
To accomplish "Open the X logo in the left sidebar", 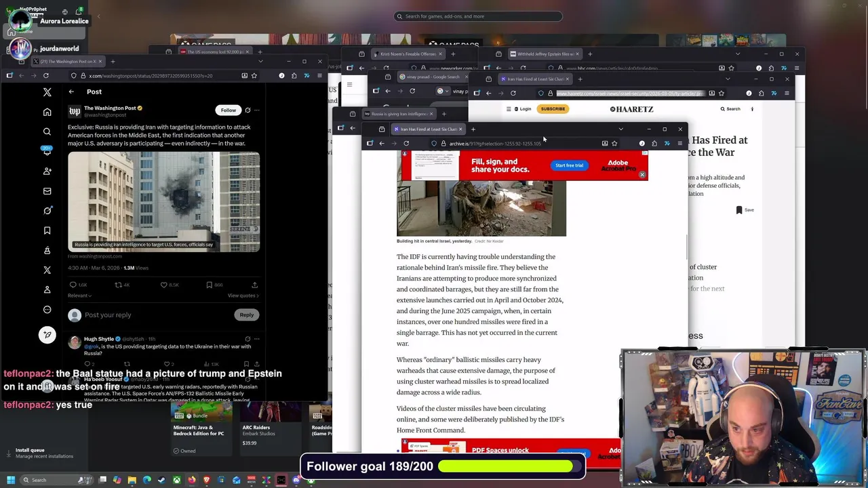I will tap(47, 91).
